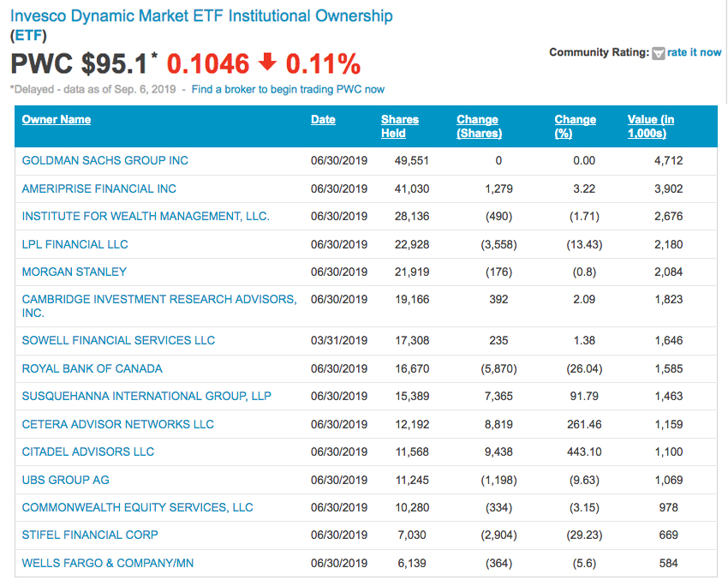Click Ameriprise percent change 3.22
728x586 pixels.
coord(584,188)
